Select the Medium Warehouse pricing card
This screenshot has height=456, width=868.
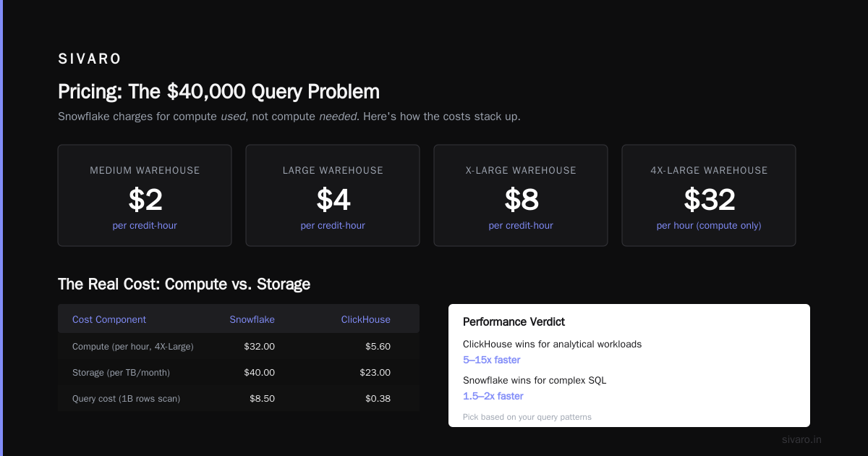[145, 195]
